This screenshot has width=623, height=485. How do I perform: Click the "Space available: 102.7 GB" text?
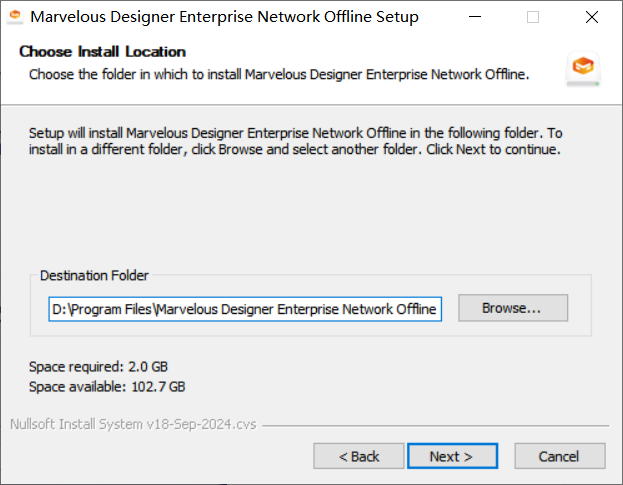(106, 386)
